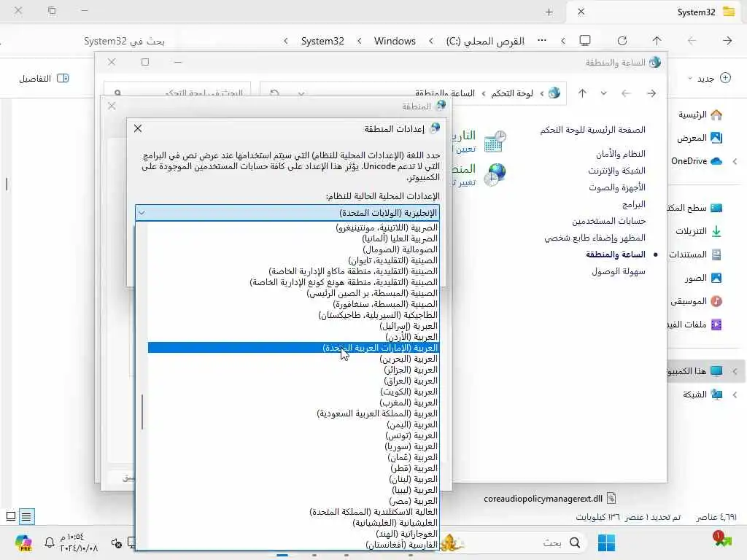Expand الشبكة tree node

[x=735, y=394]
